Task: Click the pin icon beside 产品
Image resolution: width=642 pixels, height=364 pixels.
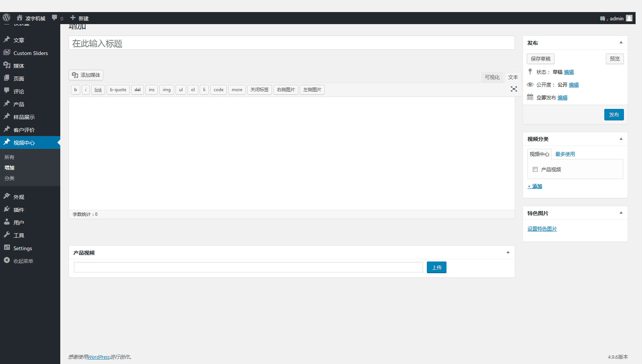Action: click(7, 104)
